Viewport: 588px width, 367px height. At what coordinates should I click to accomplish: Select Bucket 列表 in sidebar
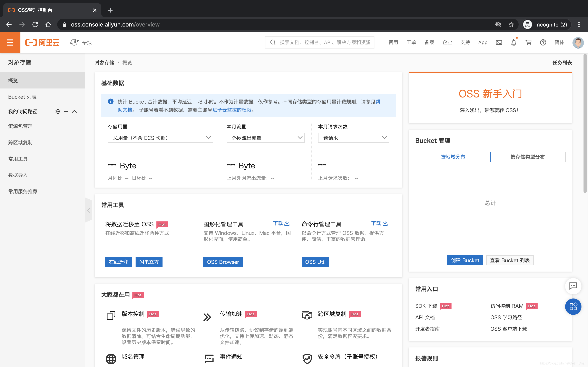22,97
